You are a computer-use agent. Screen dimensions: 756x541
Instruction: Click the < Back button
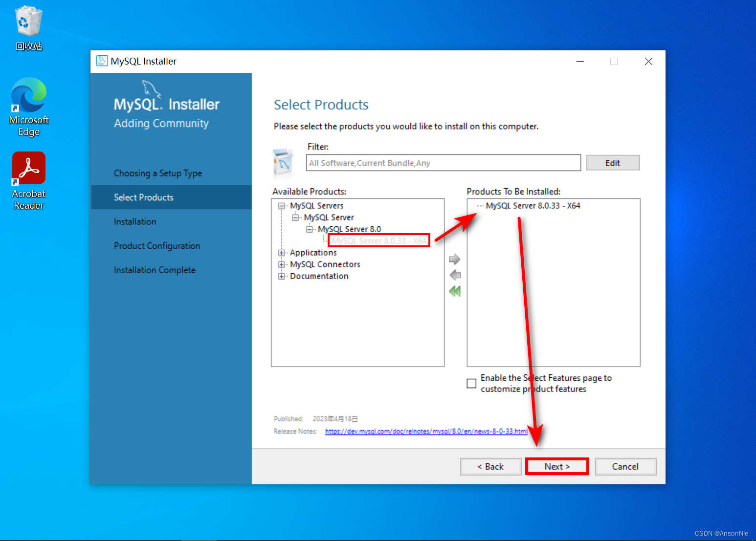(x=490, y=467)
